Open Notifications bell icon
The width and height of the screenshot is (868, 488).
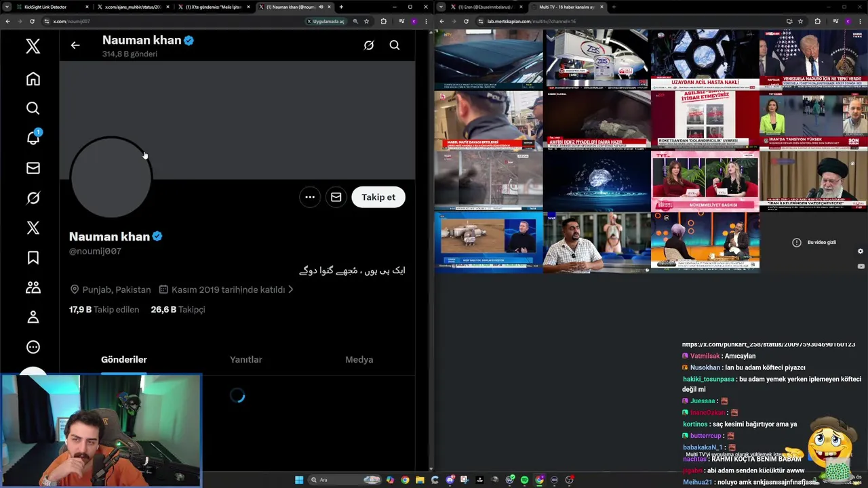click(x=33, y=138)
